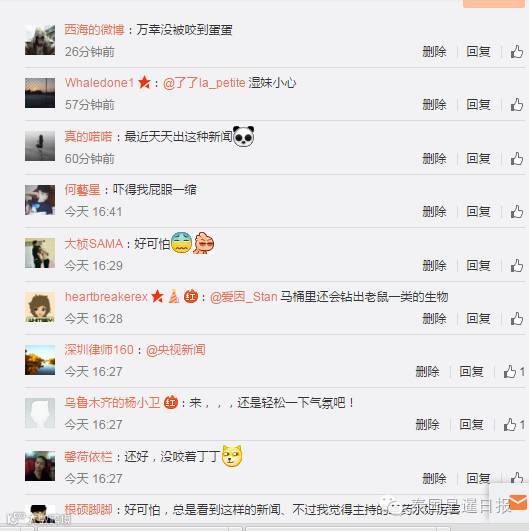Delete the comment from 西海的微博
This screenshot has height=531, width=529.
[x=434, y=52]
